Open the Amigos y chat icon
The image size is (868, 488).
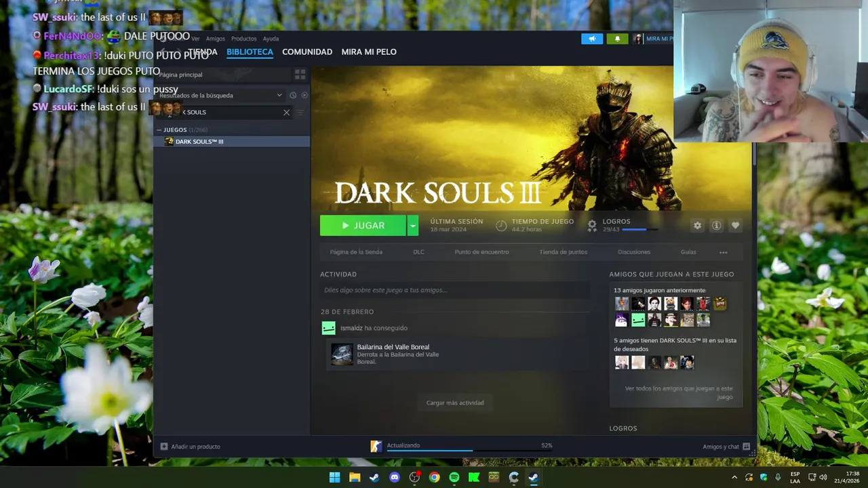coord(746,447)
